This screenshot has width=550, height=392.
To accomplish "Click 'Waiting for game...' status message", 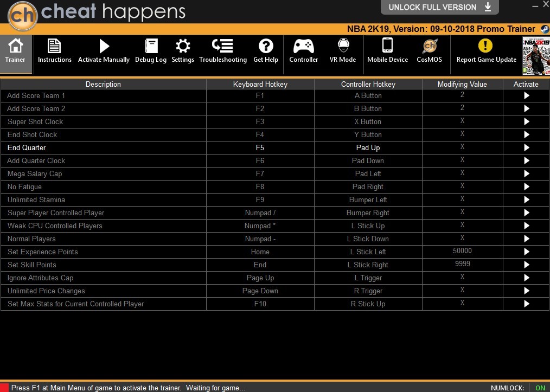I will point(215,388).
